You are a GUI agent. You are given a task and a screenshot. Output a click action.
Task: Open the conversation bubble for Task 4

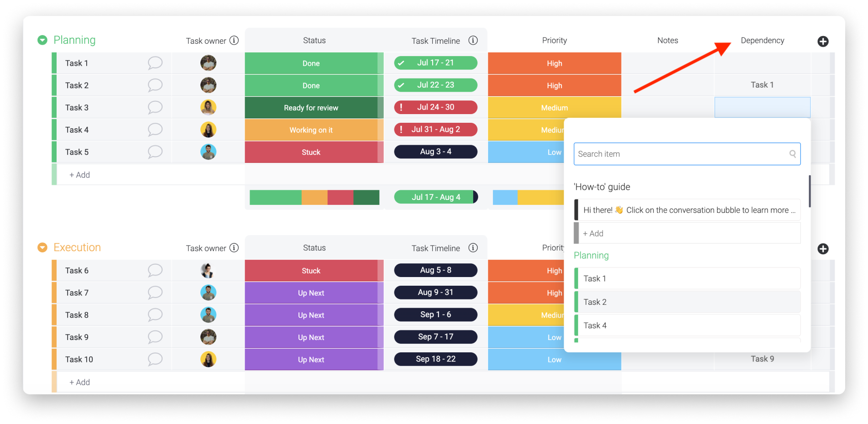tap(155, 130)
